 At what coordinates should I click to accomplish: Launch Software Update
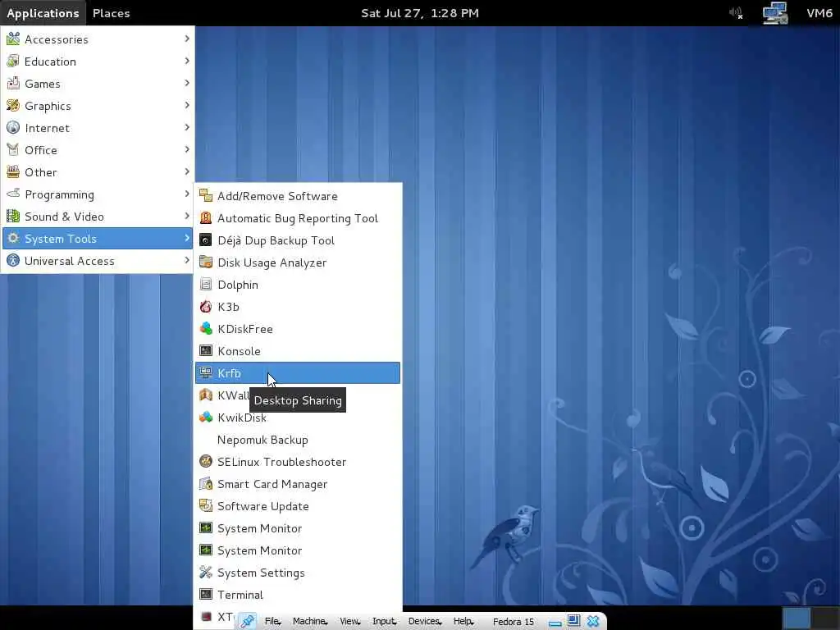click(298, 506)
